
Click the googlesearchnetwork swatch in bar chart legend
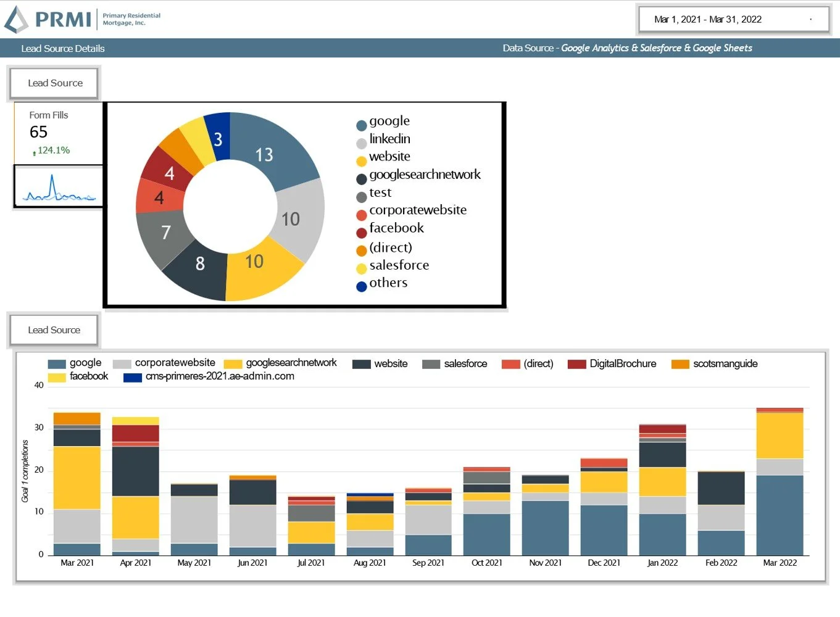(233, 364)
